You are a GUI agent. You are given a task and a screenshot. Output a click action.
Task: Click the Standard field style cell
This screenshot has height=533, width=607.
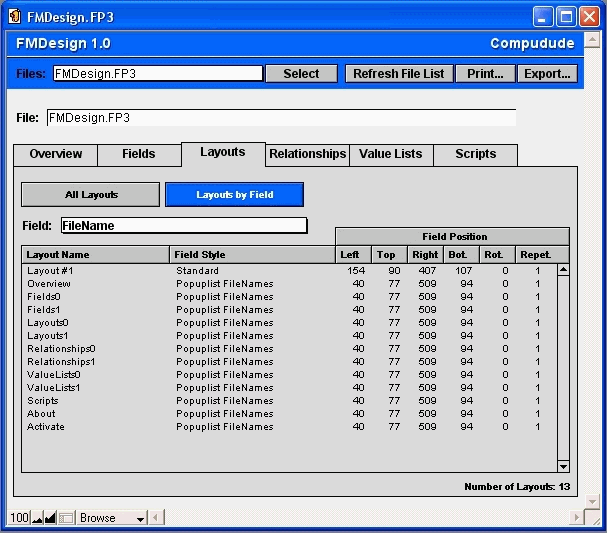click(x=197, y=271)
